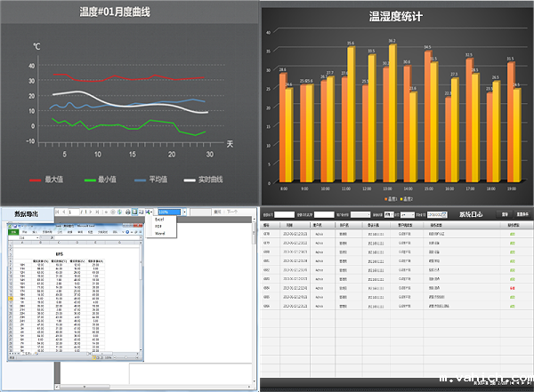
Task: Jump to last page in report toolbar
Action: [x=96, y=212]
